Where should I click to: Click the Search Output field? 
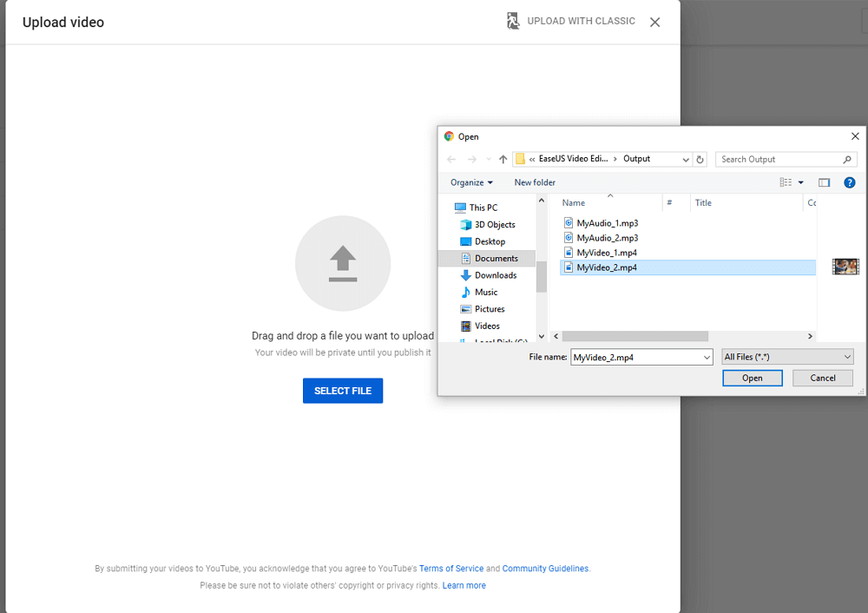[779, 160]
